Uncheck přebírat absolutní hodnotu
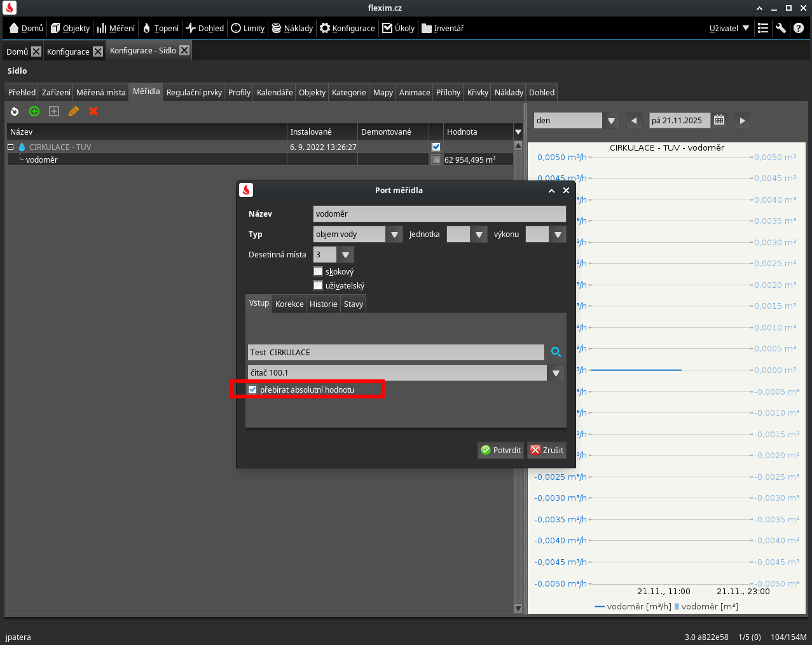This screenshot has height=645, width=812. click(x=252, y=390)
